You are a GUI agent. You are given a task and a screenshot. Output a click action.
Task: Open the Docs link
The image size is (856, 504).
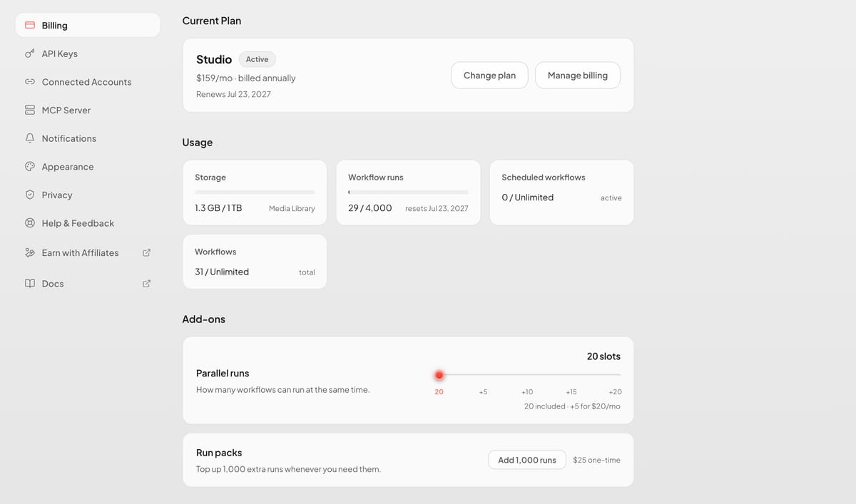point(88,283)
